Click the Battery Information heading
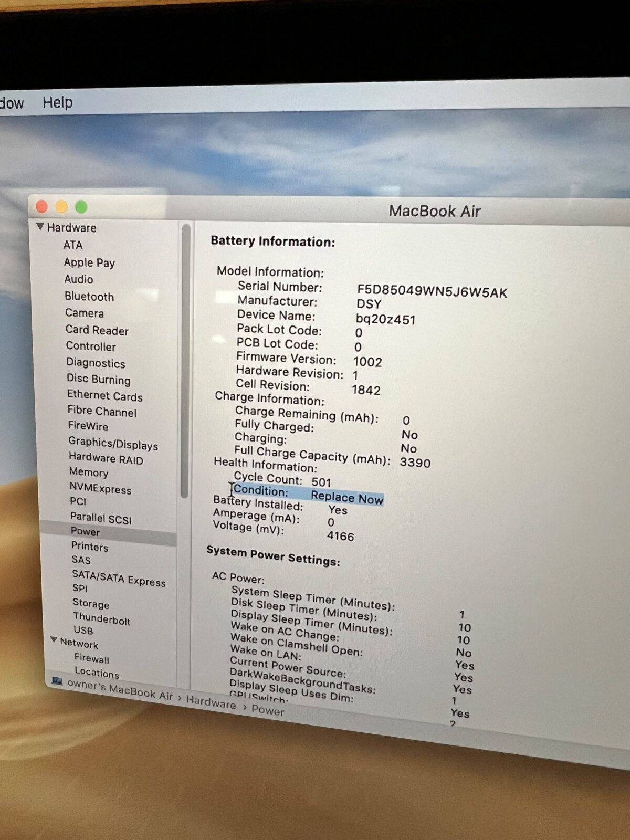 pos(273,241)
